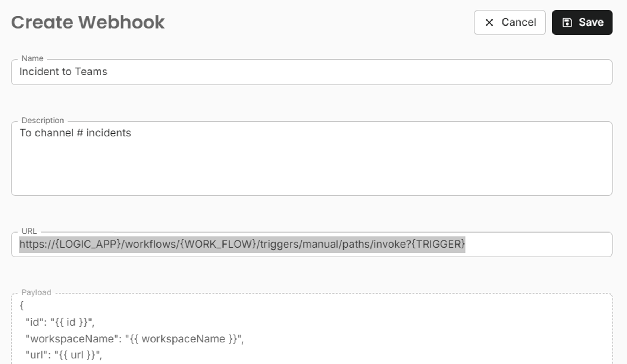627x364 pixels.
Task: Click the X icon on the Cancel button
Action: tap(489, 22)
